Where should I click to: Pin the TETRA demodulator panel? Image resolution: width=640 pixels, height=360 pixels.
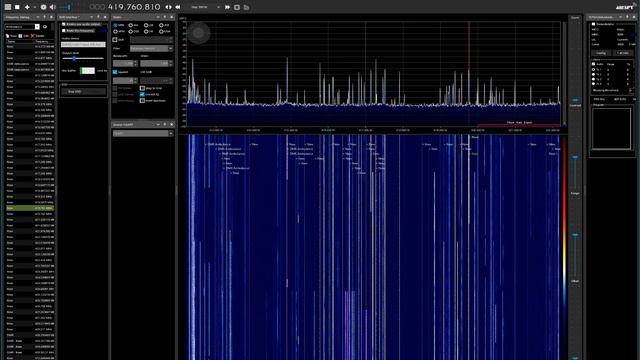(x=627, y=17)
